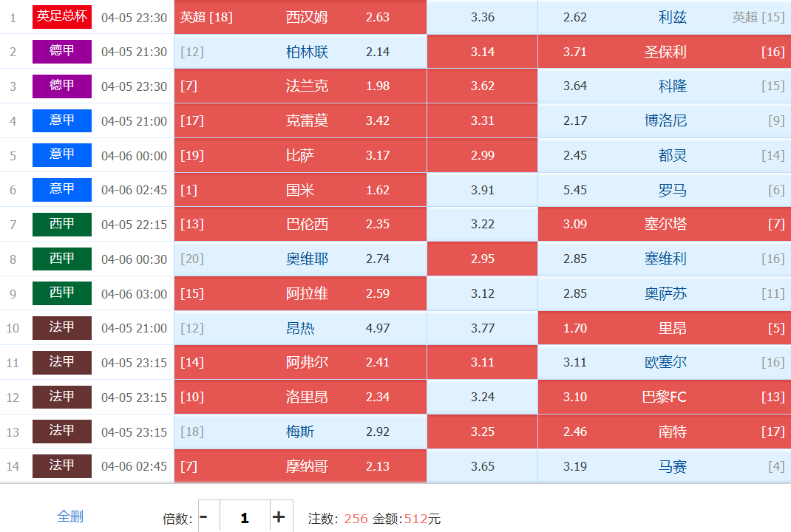
Task: Click the 西甲 badge for the 阿拉维 match
Action: pos(62,293)
